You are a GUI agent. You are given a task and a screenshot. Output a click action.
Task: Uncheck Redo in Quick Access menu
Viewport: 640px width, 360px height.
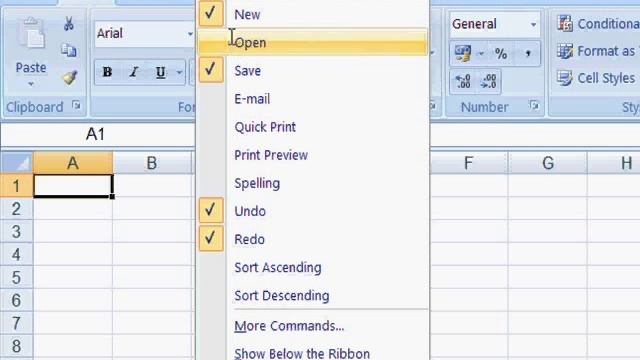coord(313,239)
